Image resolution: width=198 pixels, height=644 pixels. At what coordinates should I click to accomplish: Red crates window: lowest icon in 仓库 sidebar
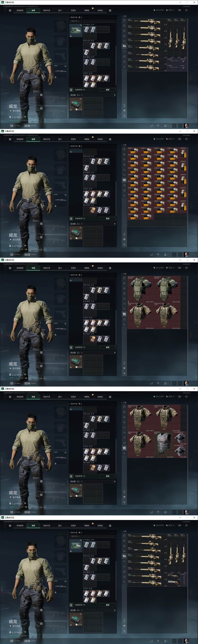[124, 245]
